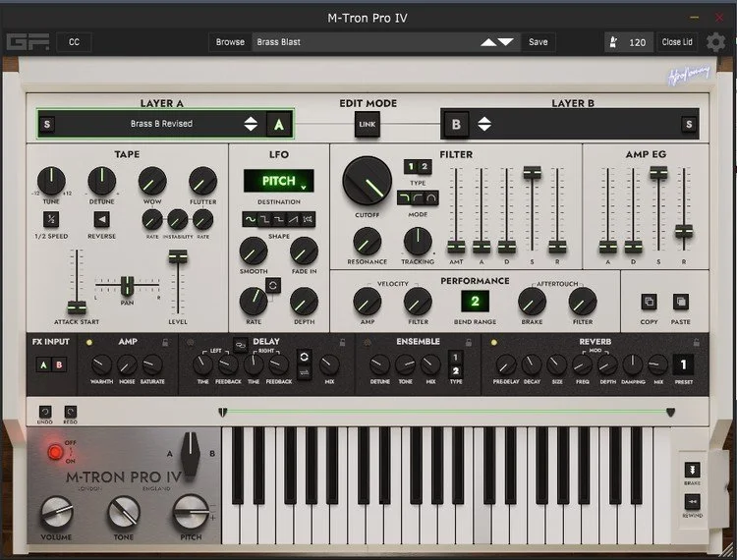Step to previous preset with up arrow
Image resolution: width=737 pixels, height=560 pixels.
pyautogui.click(x=488, y=42)
